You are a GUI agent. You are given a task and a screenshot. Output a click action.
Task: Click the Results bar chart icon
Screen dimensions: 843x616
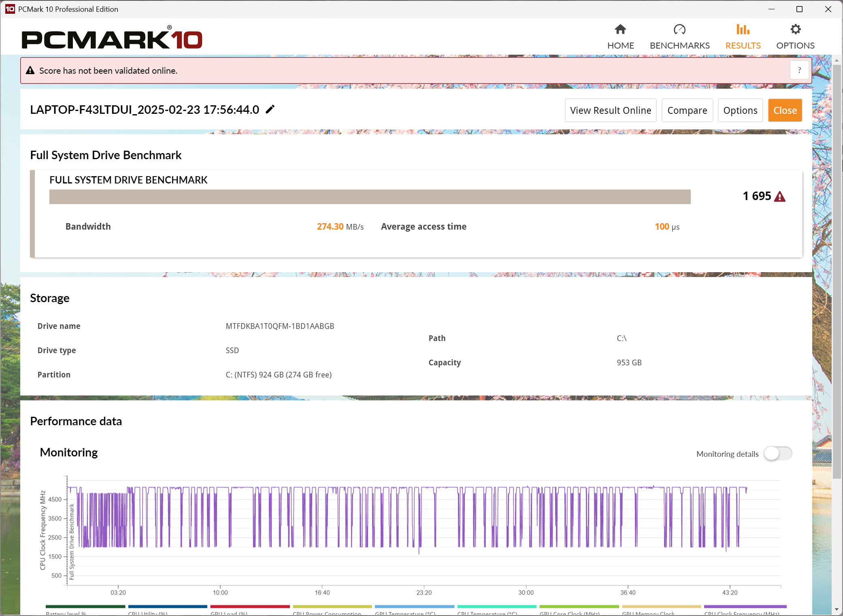tap(743, 30)
